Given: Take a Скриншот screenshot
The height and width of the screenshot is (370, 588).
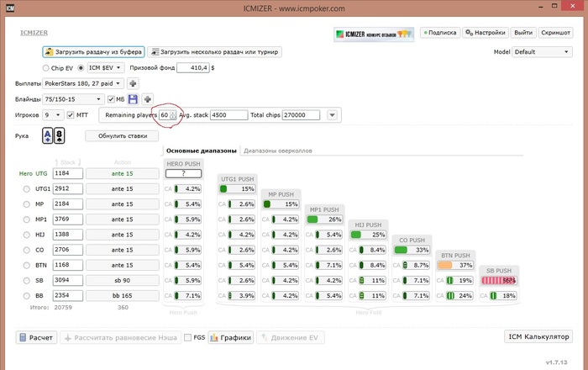Looking at the screenshot, I should point(555,33).
